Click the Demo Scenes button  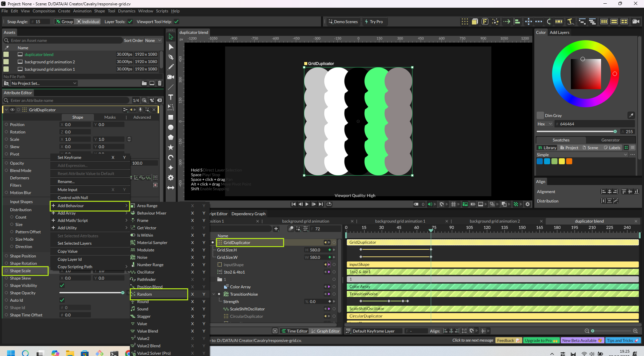tap(343, 22)
